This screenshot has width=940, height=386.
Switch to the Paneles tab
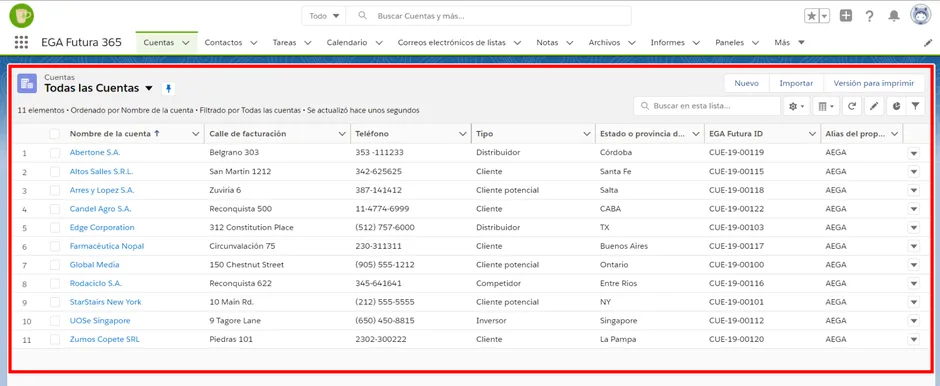point(730,43)
